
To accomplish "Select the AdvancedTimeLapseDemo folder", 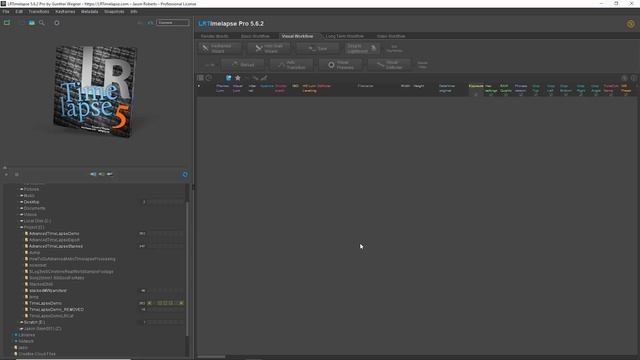I will click(x=54, y=233).
